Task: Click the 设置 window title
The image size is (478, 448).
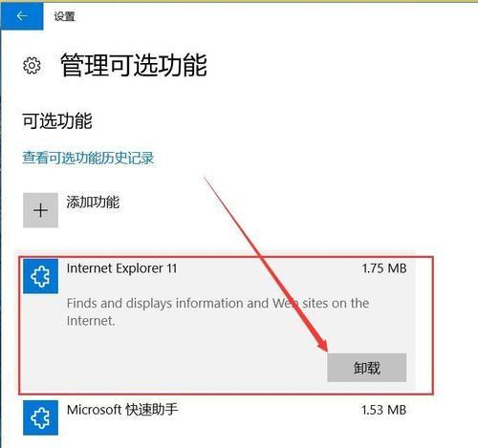Action: pyautogui.click(x=64, y=16)
